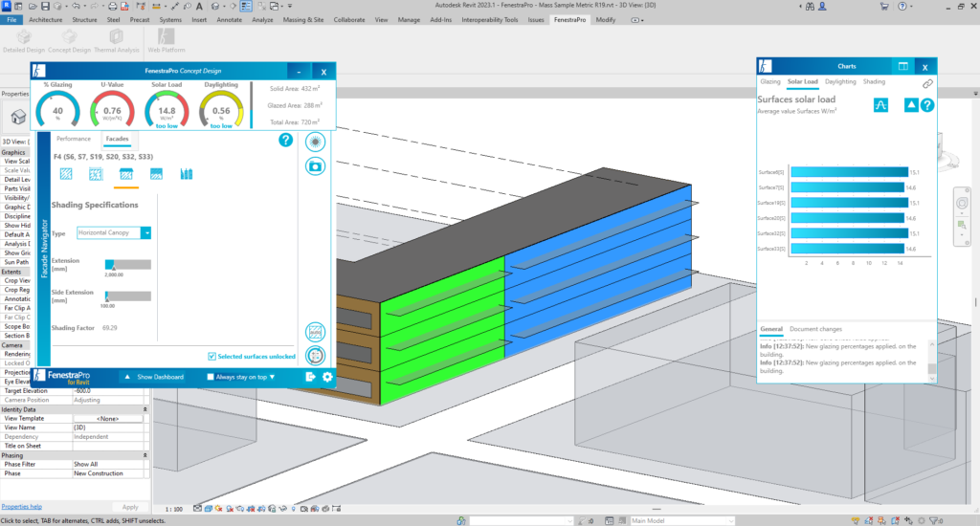Screen dimensions: 980x526
Task: Adjust the Extension slider
Action: point(127,265)
